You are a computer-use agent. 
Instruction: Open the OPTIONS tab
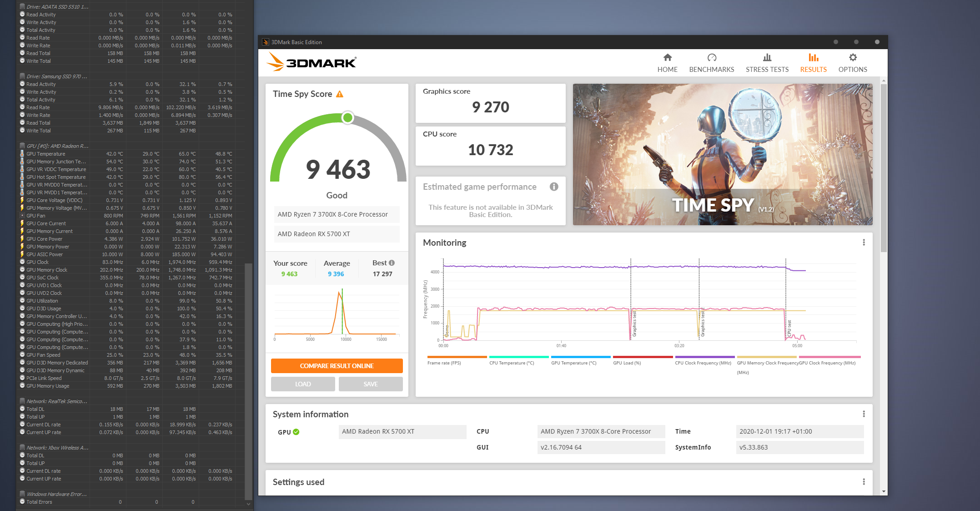tap(852, 63)
